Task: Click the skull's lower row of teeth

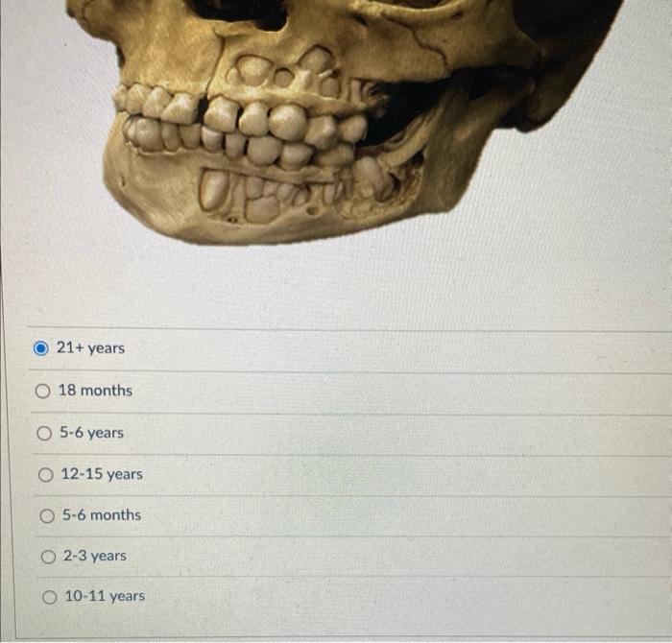Action: coord(240,144)
